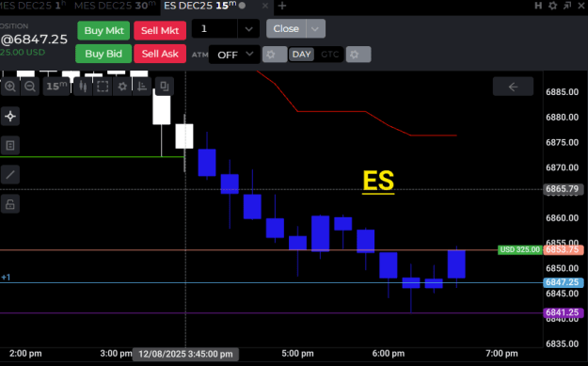This screenshot has height=366, width=588.
Task: Open the notes panel icon on left
Action: coord(10,146)
